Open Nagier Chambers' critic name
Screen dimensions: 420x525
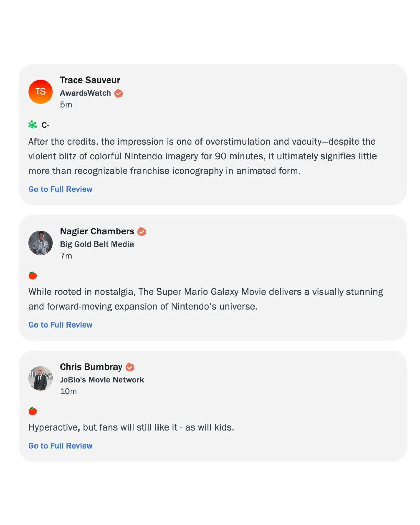97,231
